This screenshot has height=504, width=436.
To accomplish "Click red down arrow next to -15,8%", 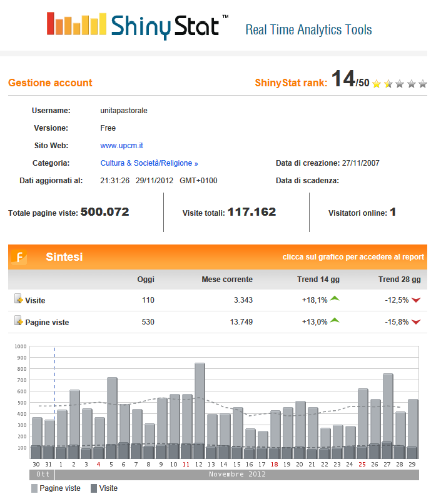I will pyautogui.click(x=416, y=322).
